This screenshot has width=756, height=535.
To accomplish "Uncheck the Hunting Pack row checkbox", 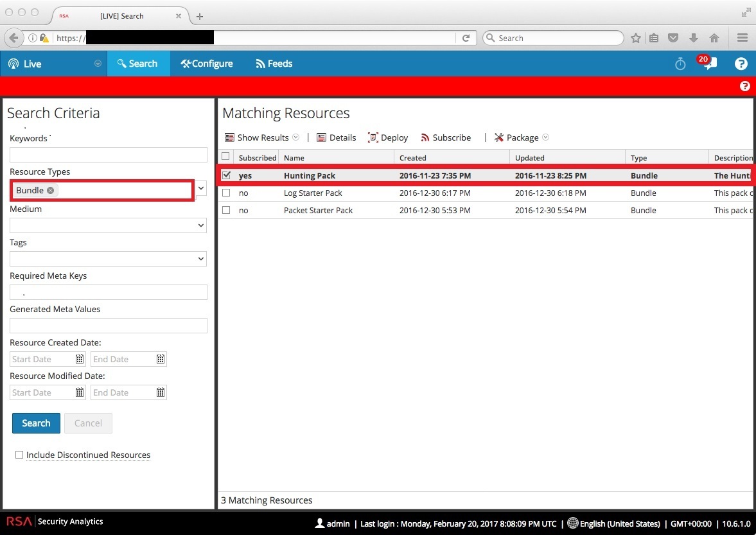I will [x=226, y=175].
